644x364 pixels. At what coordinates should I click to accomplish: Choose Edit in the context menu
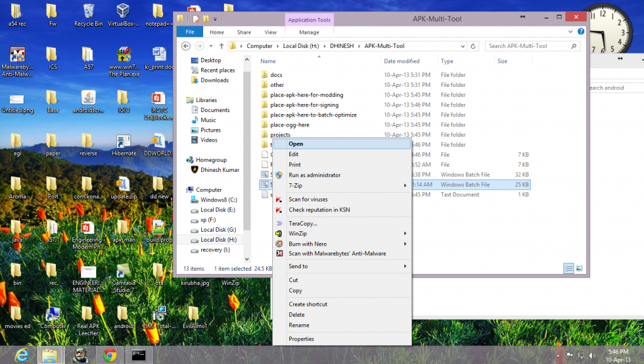tap(342, 154)
